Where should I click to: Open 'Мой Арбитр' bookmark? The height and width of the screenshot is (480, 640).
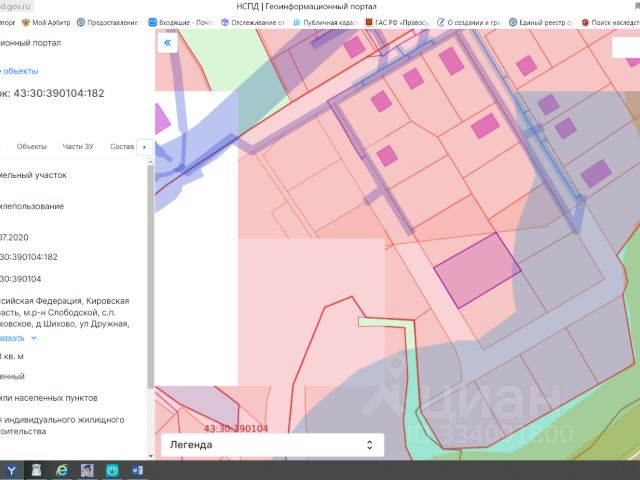tap(46, 22)
